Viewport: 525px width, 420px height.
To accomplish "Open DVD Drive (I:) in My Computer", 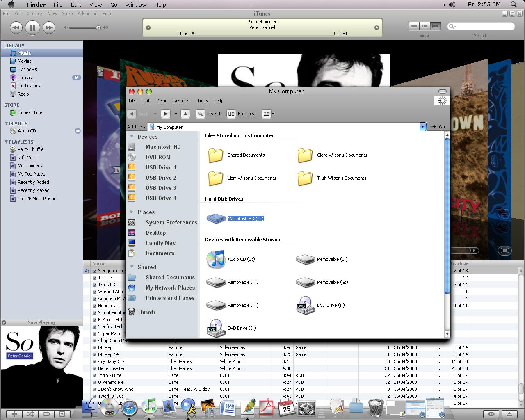I will coord(305,305).
